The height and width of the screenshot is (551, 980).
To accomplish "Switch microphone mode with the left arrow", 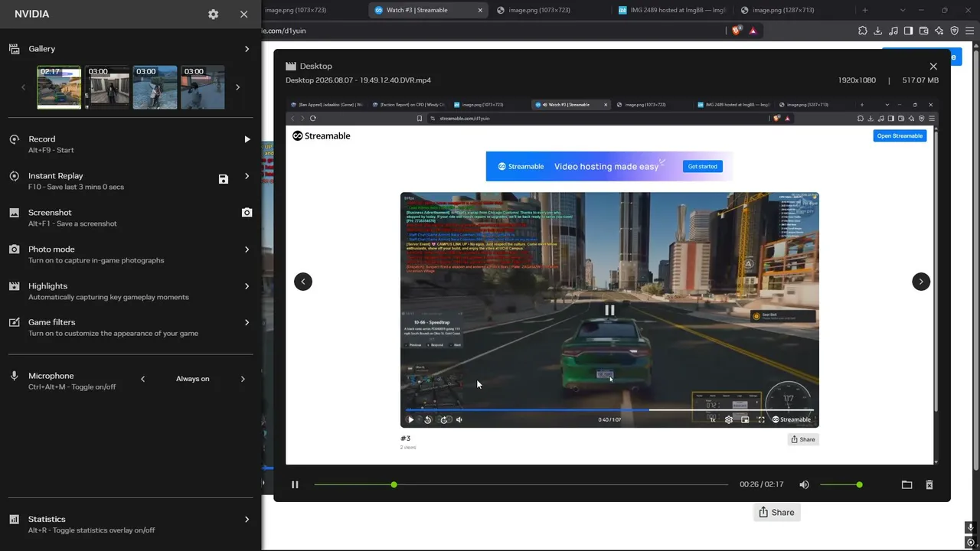I will tap(142, 379).
